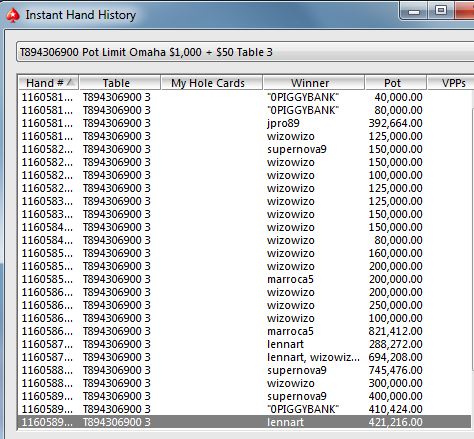The height and width of the screenshot is (439, 474).
Task: Sort by the Hand # column header
Action: click(49, 83)
